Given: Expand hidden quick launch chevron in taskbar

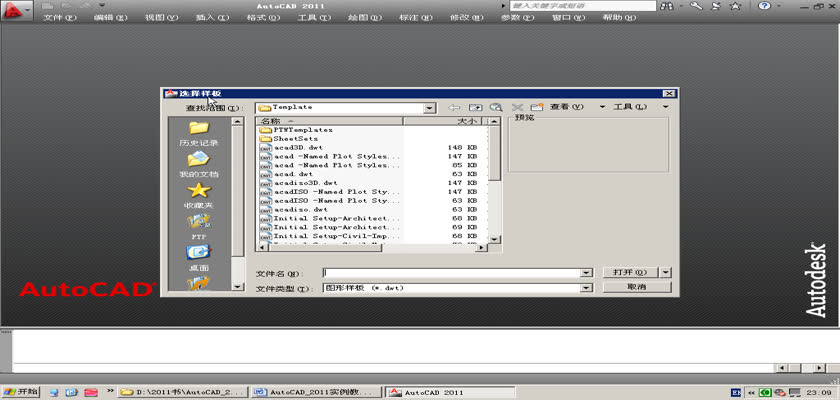Looking at the screenshot, I should (110, 392).
